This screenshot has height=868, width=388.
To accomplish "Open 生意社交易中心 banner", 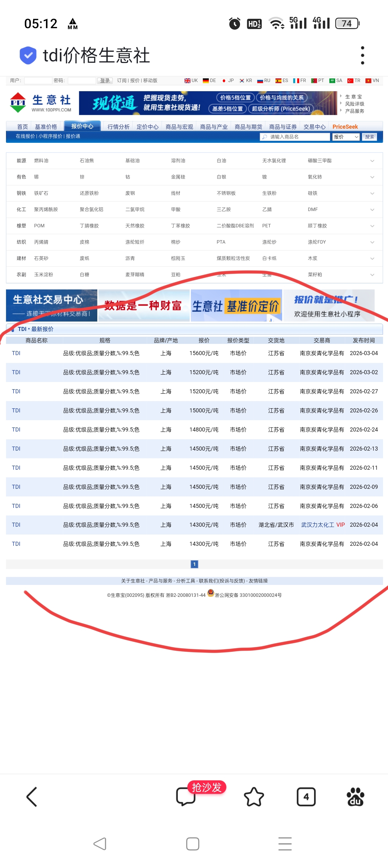I will 52,305.
